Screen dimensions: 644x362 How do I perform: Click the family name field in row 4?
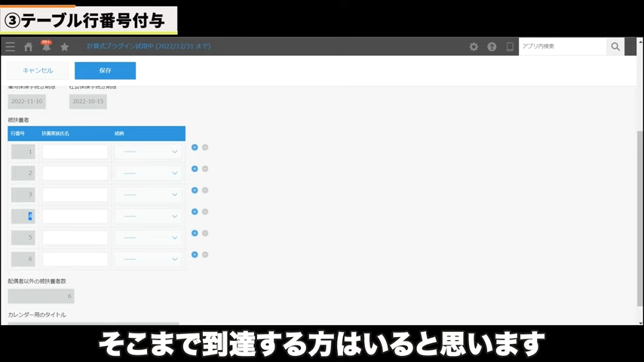(75, 216)
